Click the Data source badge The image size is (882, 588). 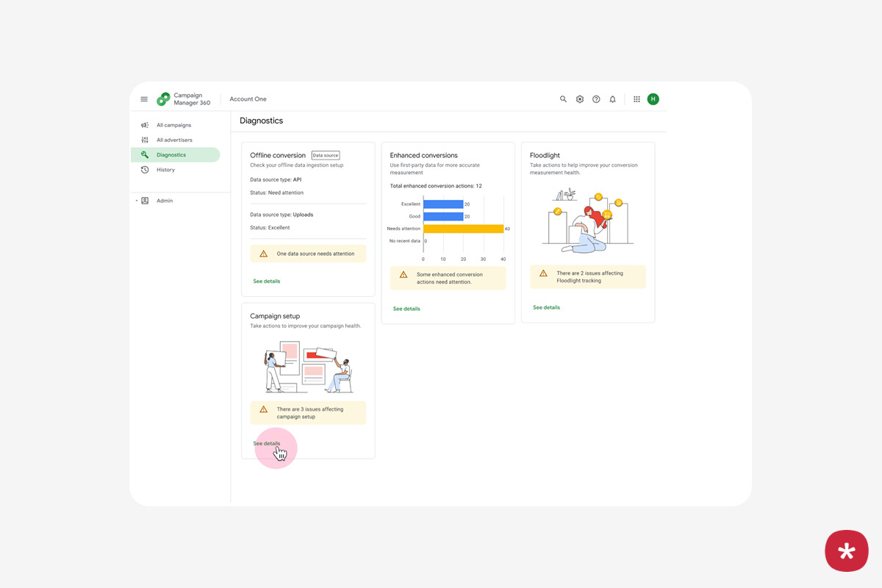(326, 156)
